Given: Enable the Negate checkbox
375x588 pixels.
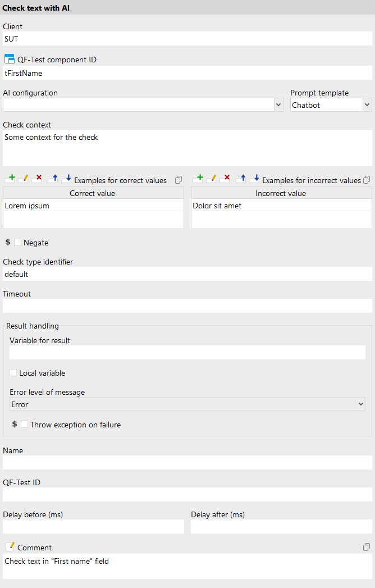Looking at the screenshot, I should click(18, 243).
